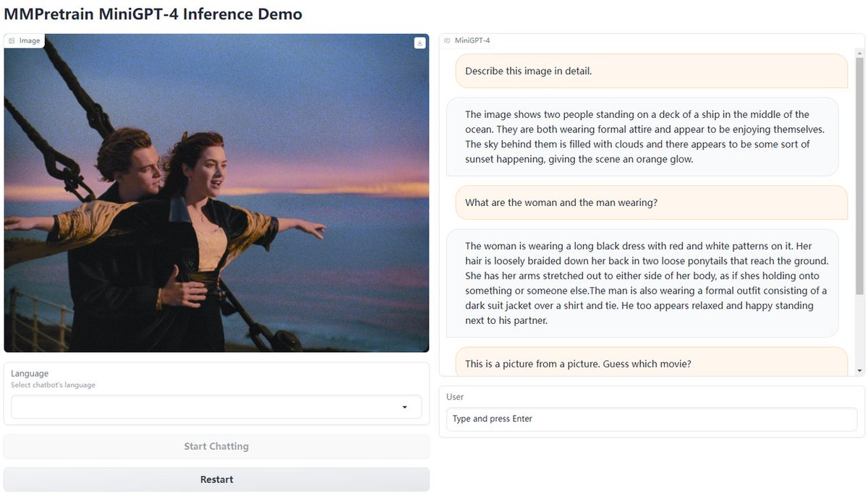868x496 pixels.
Task: Click the 'What are the woman and the man wearing?' message
Action: (x=651, y=202)
